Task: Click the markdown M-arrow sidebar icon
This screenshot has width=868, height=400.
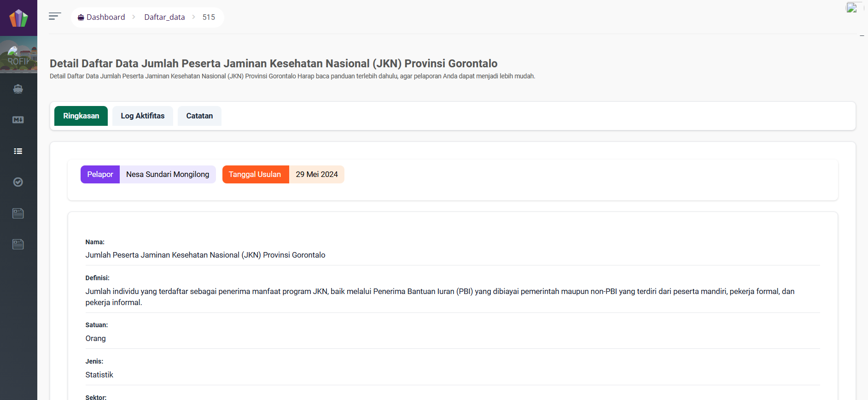Action: click(18, 120)
